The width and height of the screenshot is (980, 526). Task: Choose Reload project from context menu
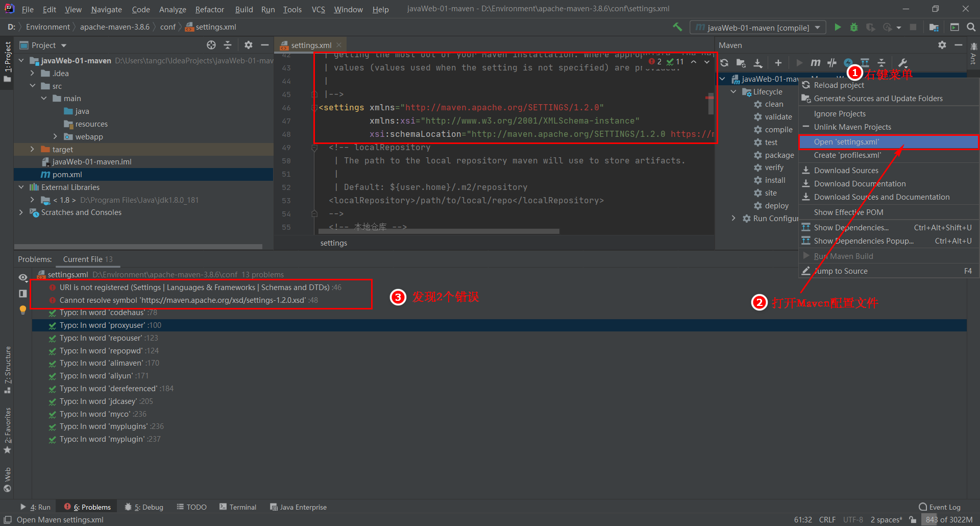[x=888, y=85]
